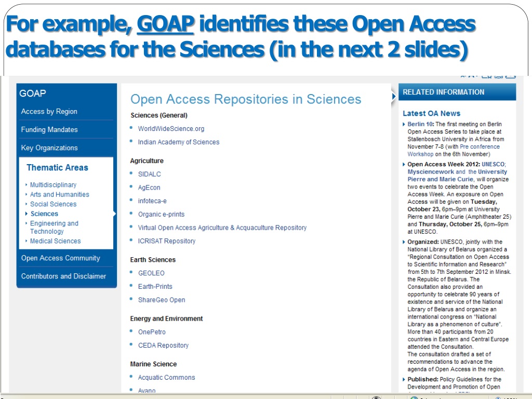Open Key Organizations sidebar item
Viewport: 532px width, 399px height.
pyautogui.click(x=49, y=148)
